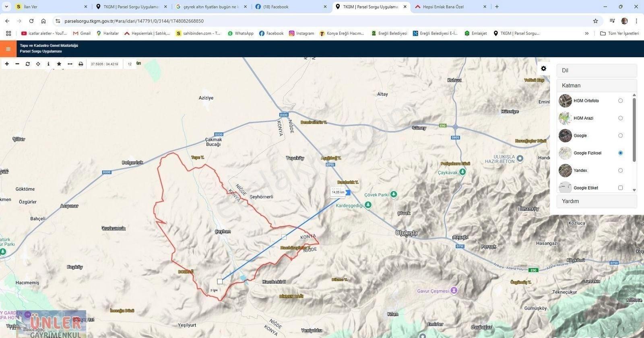Viewport: 644px width, 338px height.
Task: Click the Ulukışla Hazır Beton marker
Action: pos(520,159)
